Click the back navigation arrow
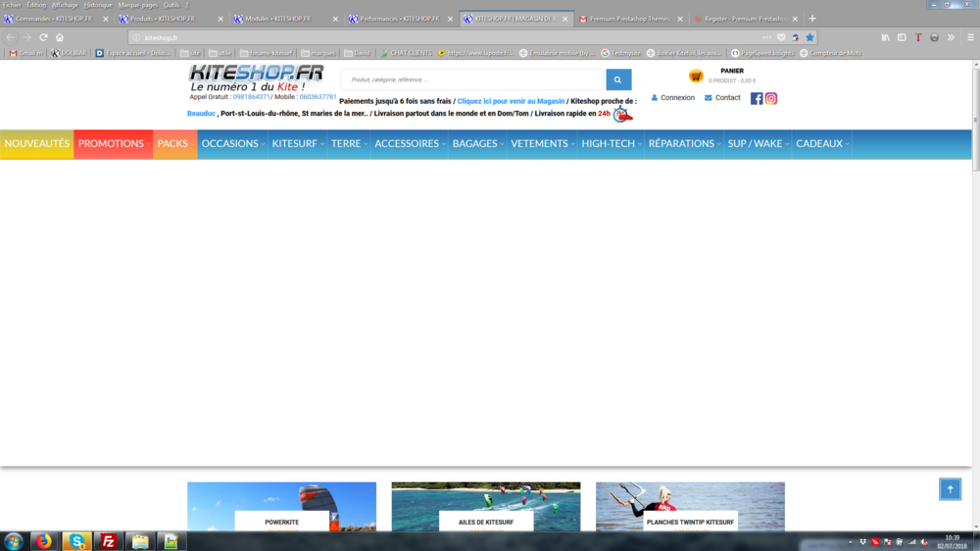Viewport: 980px width, 551px height. coord(11,37)
